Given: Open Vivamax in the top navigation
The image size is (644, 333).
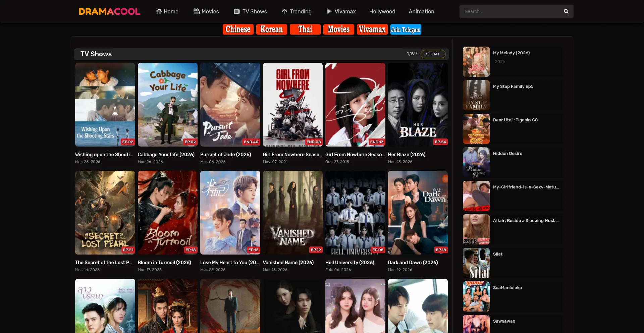Looking at the screenshot, I should pos(341,11).
